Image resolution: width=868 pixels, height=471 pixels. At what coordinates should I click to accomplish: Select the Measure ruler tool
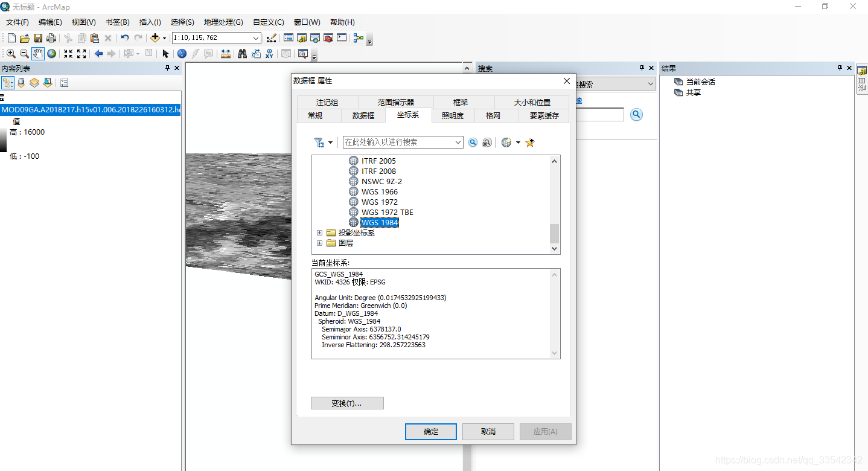[226, 54]
